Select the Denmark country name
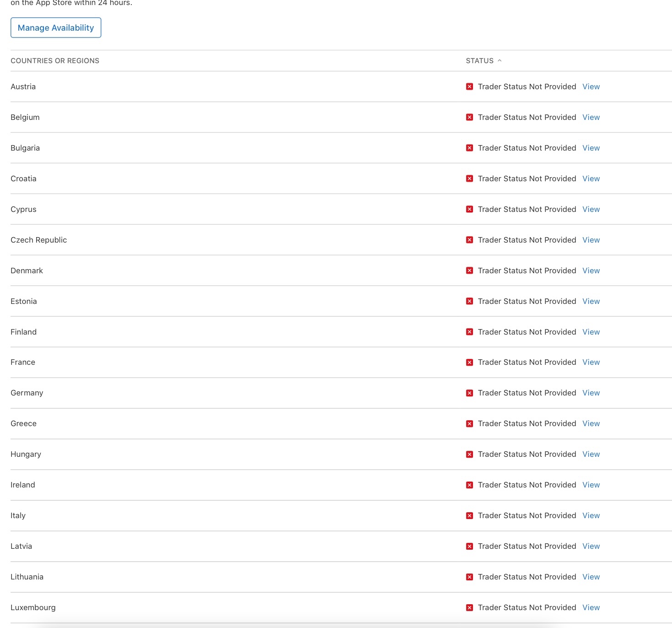The image size is (672, 628). [27, 271]
